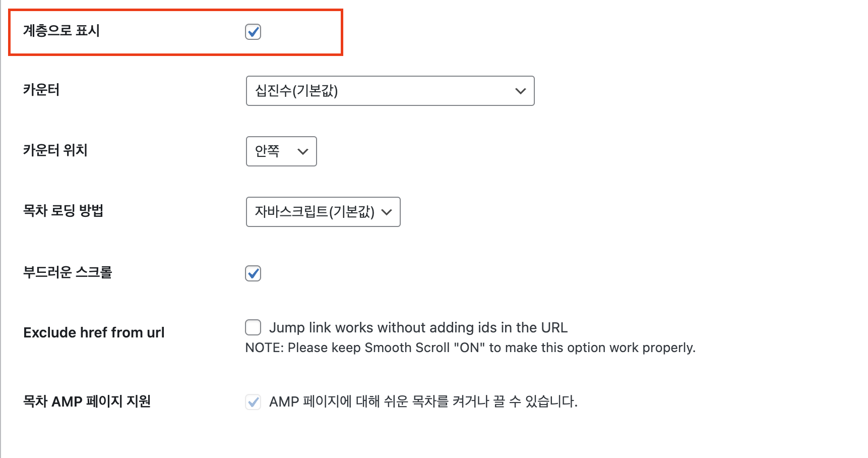
Task: Toggle the AMP 페이지 support checkbox
Action: tap(253, 402)
